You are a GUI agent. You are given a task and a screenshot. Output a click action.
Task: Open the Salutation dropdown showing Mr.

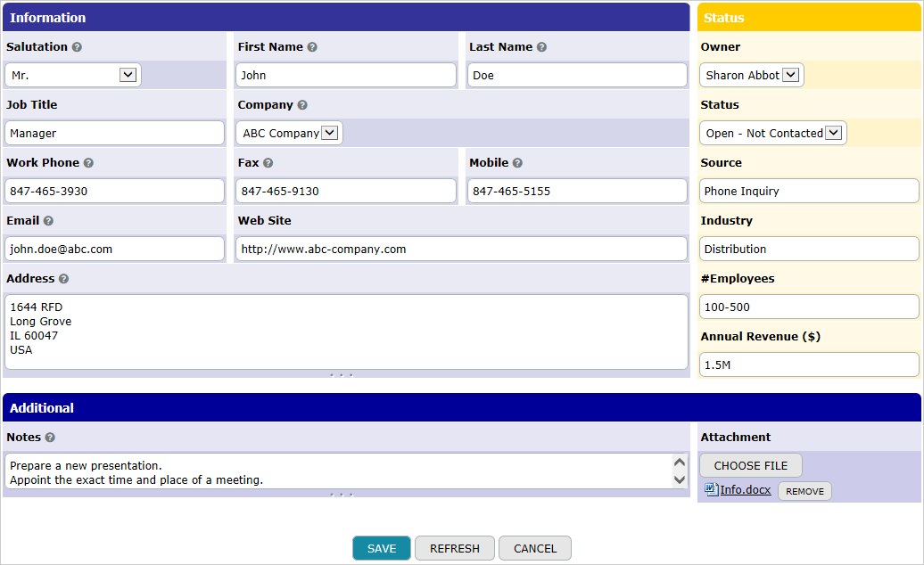click(73, 76)
